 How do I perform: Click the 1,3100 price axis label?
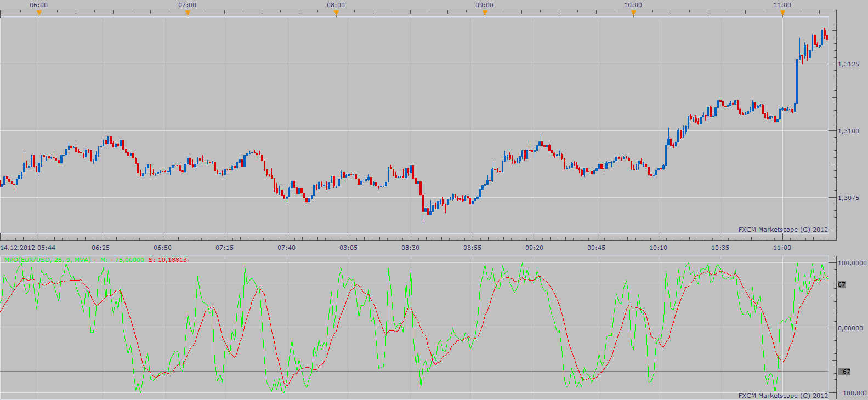coord(848,131)
